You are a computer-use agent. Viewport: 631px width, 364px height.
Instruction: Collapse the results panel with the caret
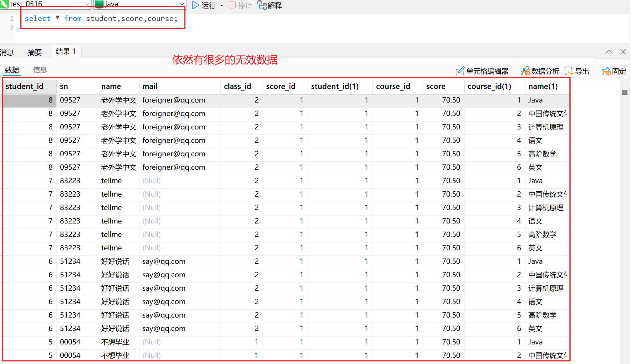(x=609, y=52)
